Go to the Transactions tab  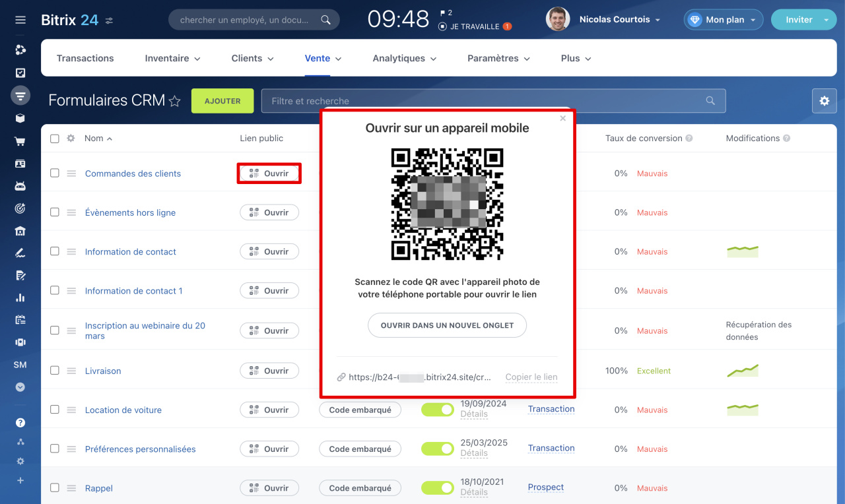pyautogui.click(x=85, y=58)
